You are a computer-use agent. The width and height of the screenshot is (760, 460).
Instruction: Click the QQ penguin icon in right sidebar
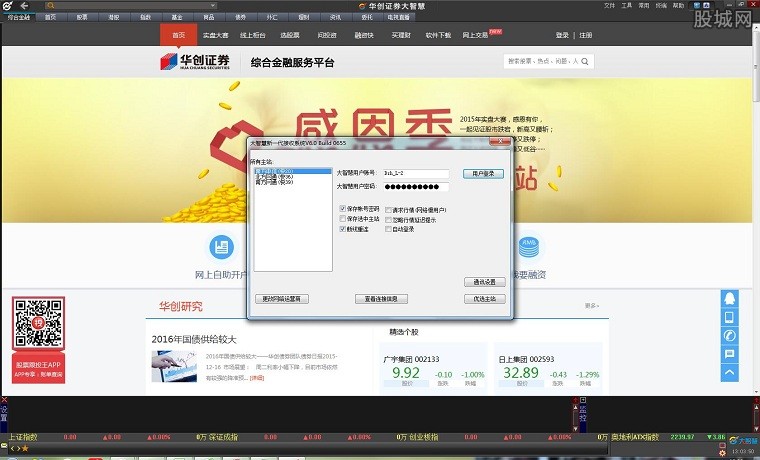click(729, 299)
